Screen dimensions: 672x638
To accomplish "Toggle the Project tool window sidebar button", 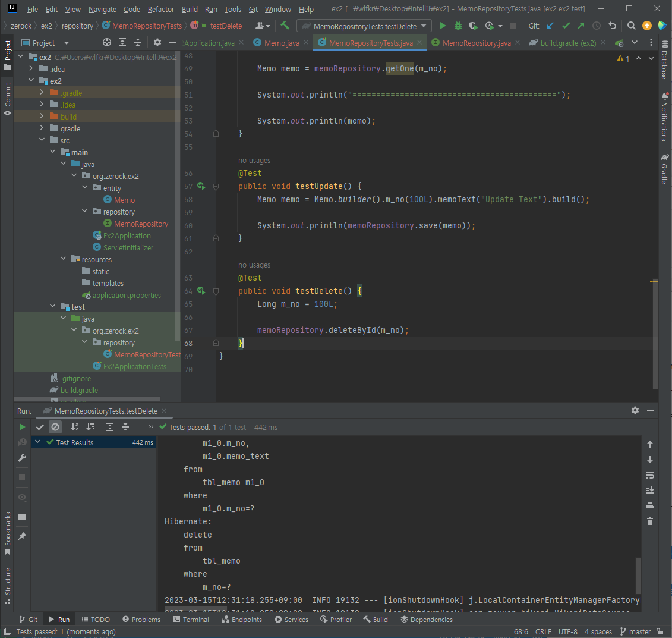I will coord(7,55).
